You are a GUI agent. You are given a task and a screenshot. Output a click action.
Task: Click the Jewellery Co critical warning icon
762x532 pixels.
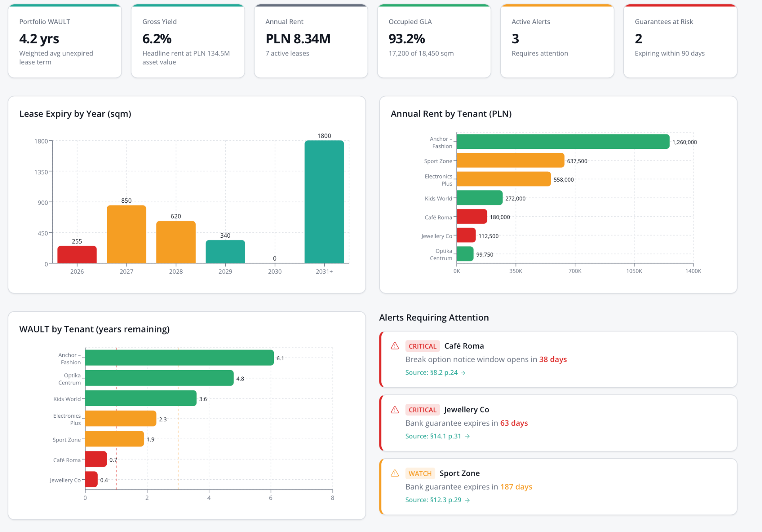(394, 410)
